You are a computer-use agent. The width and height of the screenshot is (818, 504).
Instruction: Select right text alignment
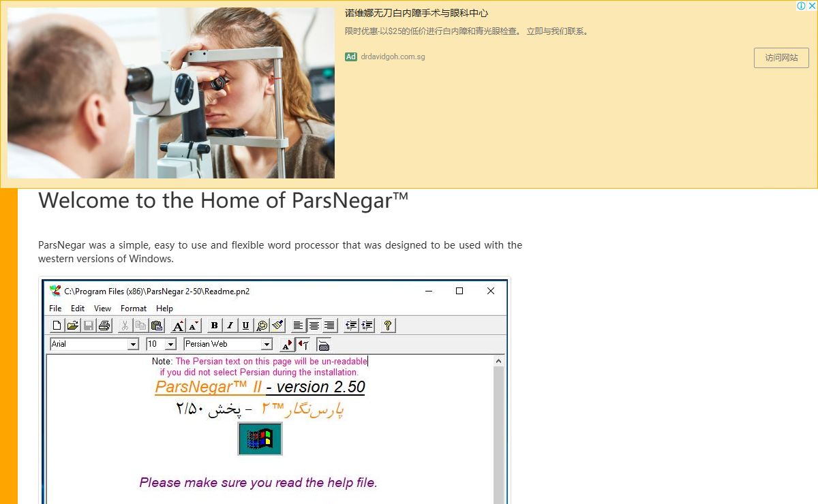[x=329, y=326]
